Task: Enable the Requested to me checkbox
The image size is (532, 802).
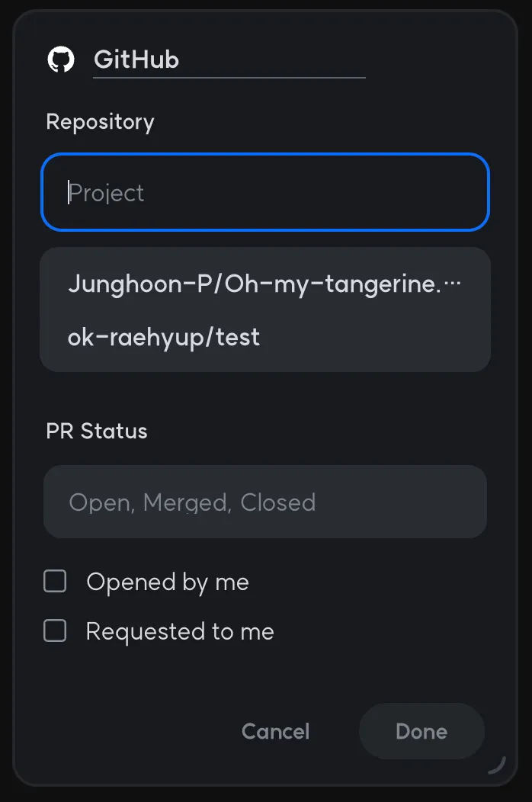Action: click(55, 631)
